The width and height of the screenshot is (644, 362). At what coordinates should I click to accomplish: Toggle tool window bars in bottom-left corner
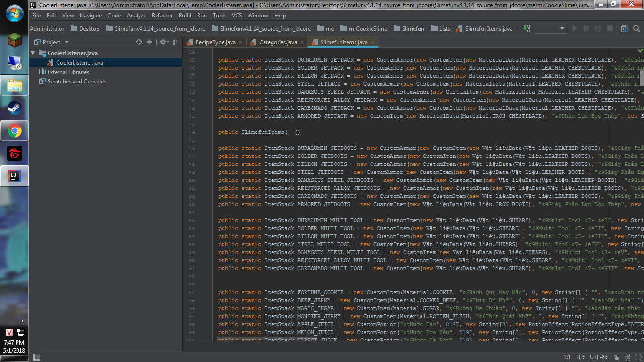[37, 357]
